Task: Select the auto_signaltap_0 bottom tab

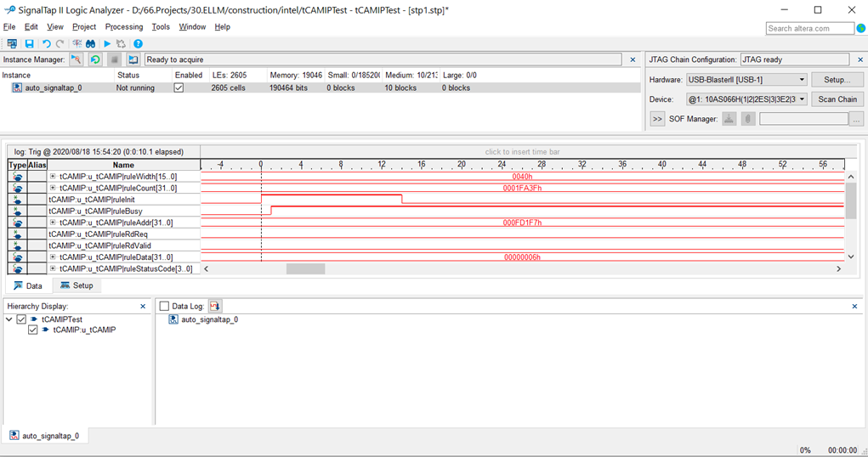Action: [x=45, y=436]
